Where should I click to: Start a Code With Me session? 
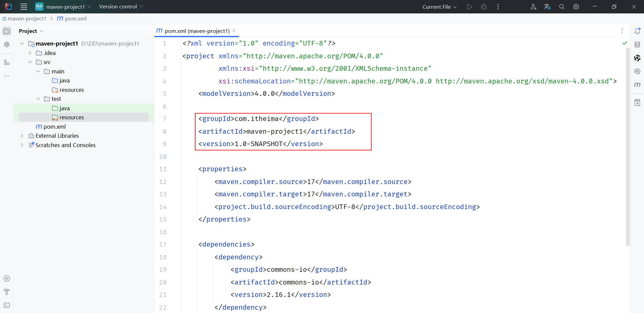tap(533, 7)
